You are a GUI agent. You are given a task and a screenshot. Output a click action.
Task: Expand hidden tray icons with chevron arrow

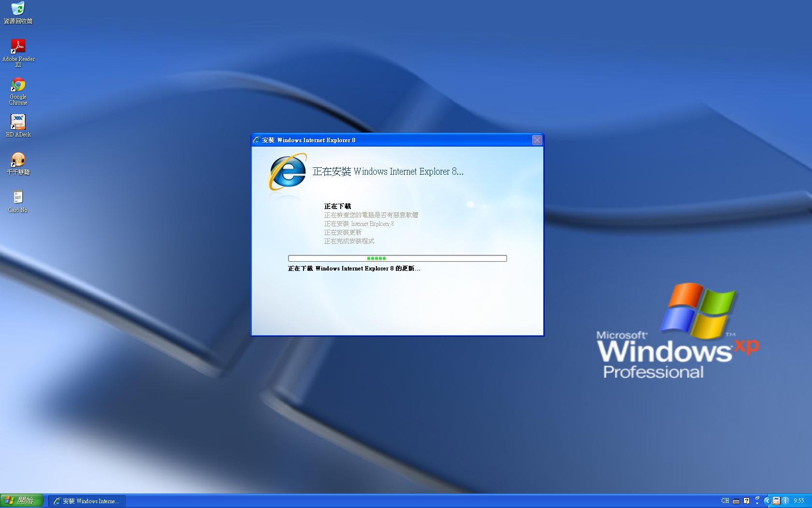click(x=768, y=501)
